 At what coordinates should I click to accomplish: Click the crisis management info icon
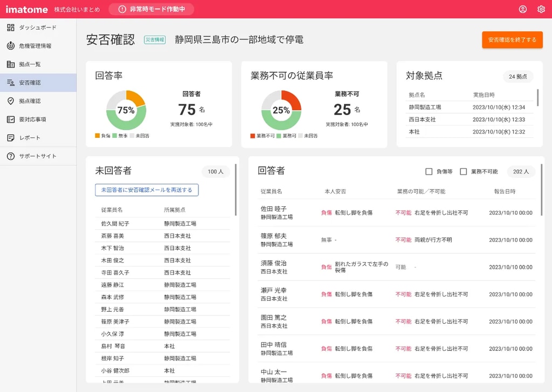coord(11,46)
